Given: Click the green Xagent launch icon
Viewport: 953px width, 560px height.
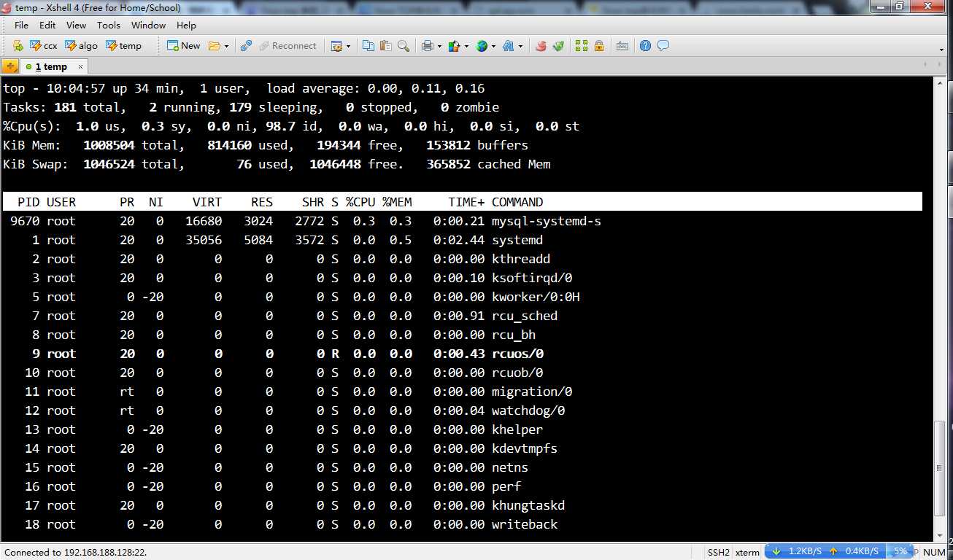Looking at the screenshot, I should [x=558, y=45].
